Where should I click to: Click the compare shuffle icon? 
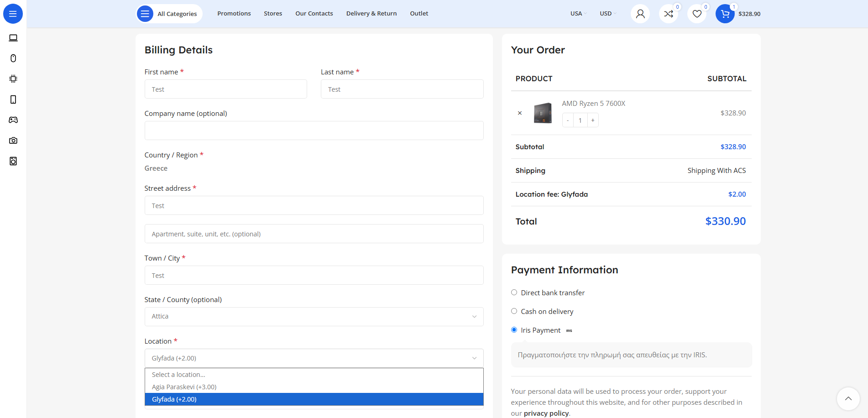pos(668,14)
